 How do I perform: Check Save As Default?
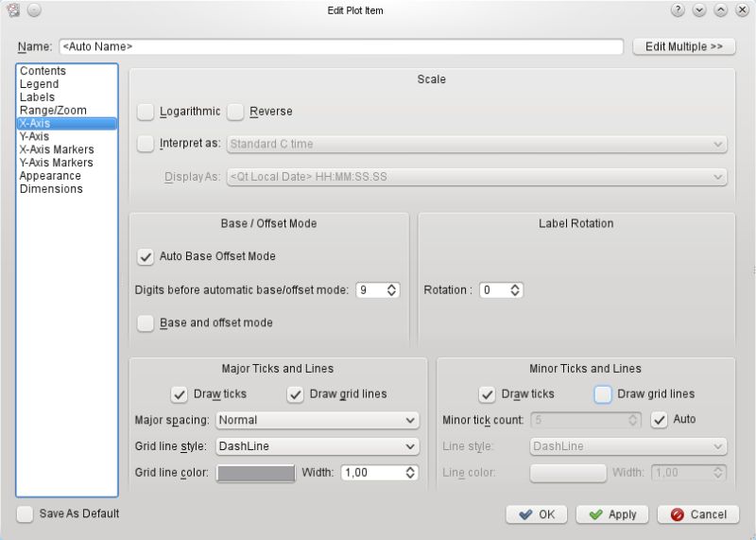25,514
